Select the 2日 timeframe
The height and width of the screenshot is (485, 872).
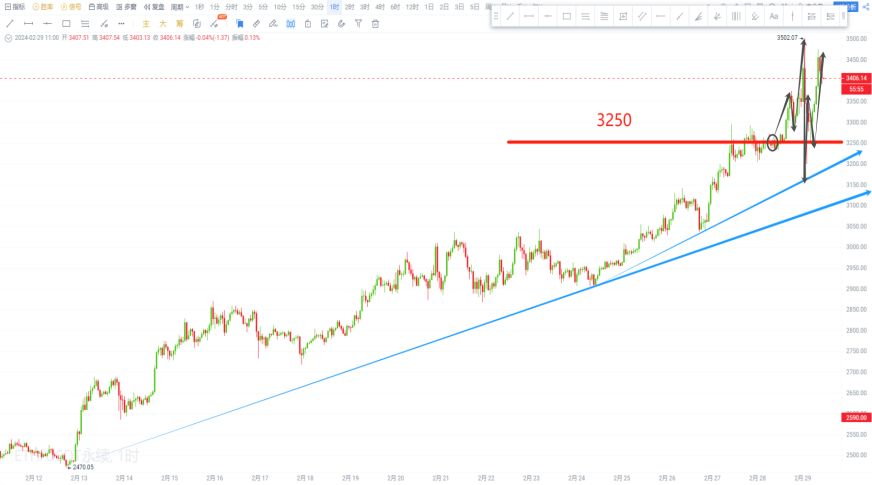click(x=444, y=7)
